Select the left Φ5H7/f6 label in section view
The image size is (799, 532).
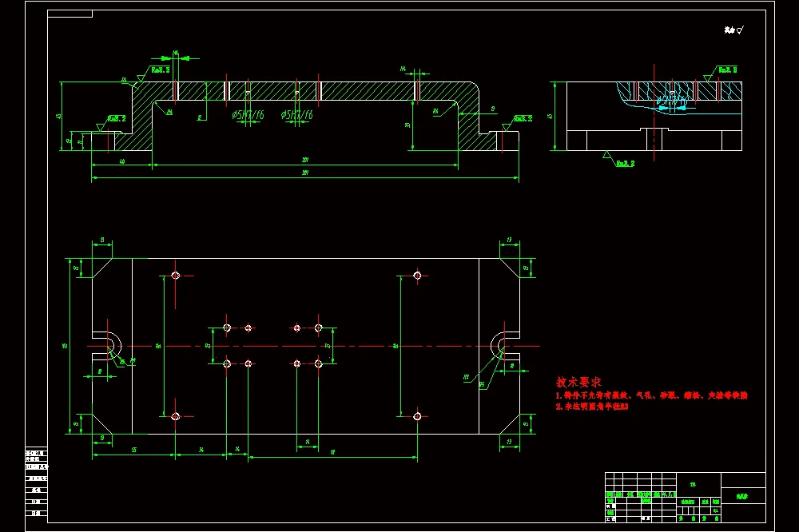point(248,115)
